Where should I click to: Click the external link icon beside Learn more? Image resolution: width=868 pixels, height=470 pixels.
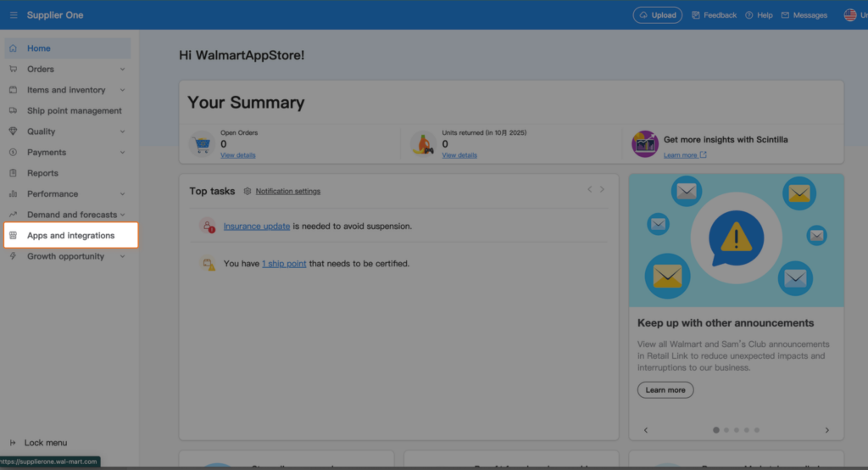point(703,154)
